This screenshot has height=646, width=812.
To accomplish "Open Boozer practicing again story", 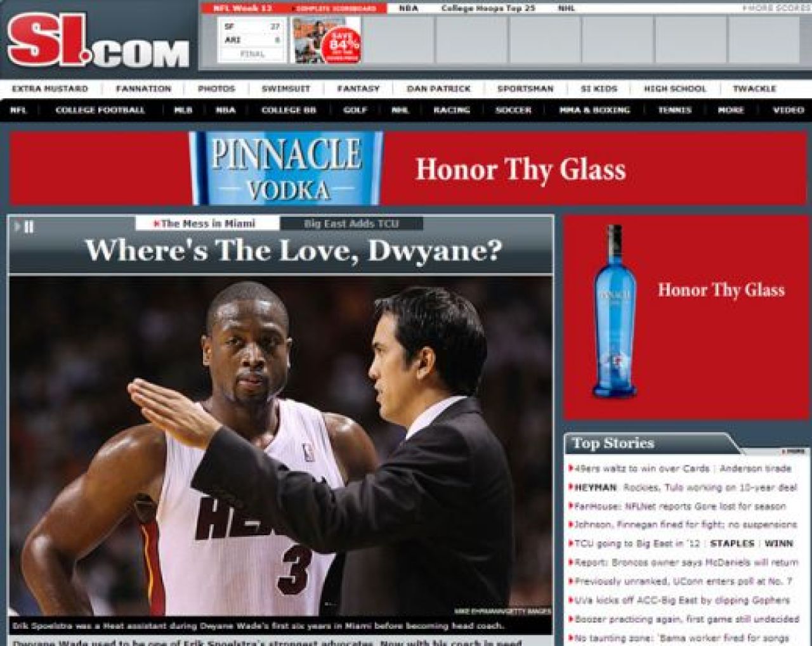I will (686, 619).
